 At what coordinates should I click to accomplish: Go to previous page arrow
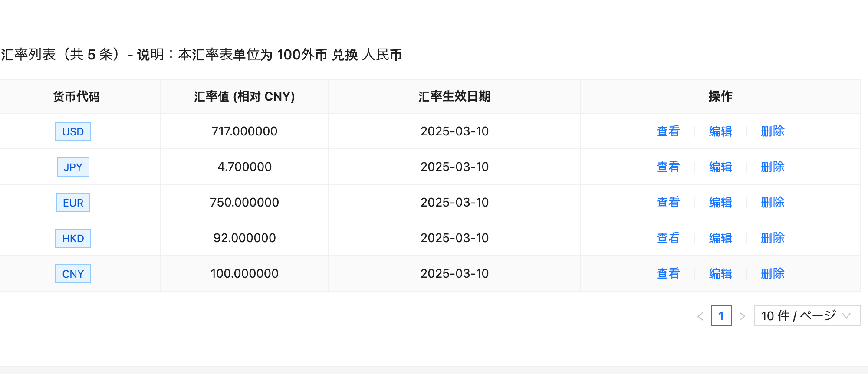700,316
